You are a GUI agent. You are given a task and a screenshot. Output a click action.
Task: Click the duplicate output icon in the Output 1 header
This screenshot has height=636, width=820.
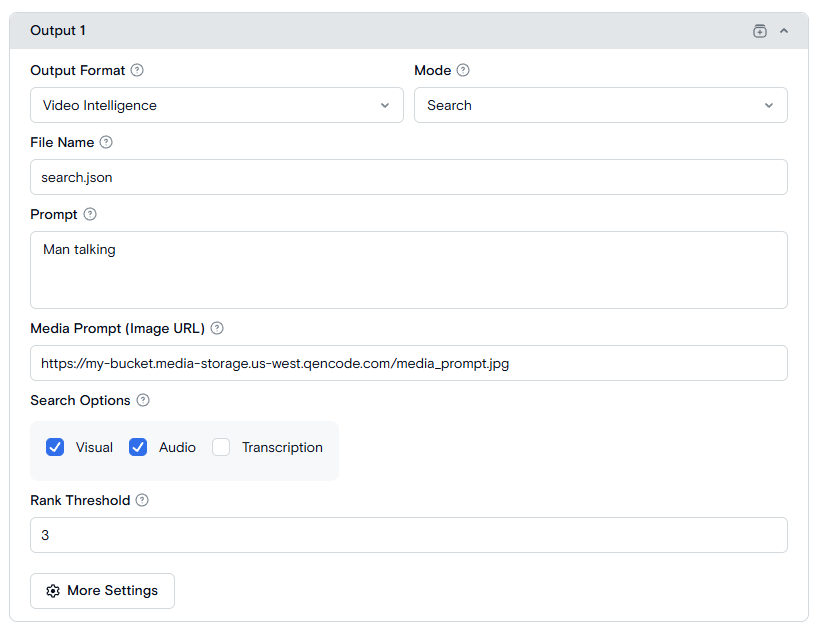pyautogui.click(x=760, y=31)
